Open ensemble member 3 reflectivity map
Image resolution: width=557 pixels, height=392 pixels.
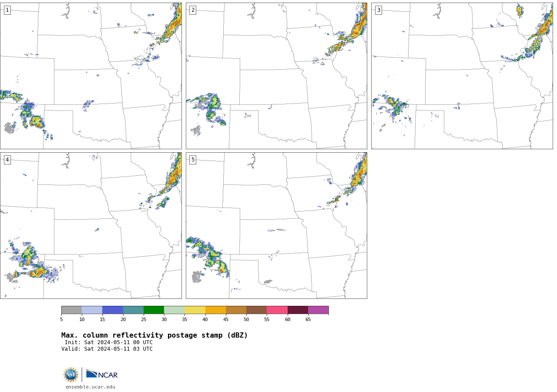pyautogui.click(x=462, y=76)
